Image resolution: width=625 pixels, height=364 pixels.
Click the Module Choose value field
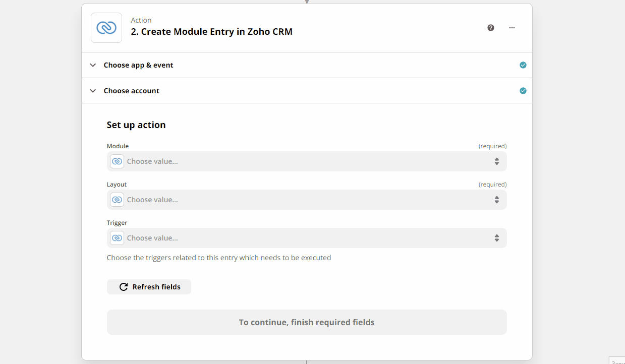pyautogui.click(x=307, y=161)
